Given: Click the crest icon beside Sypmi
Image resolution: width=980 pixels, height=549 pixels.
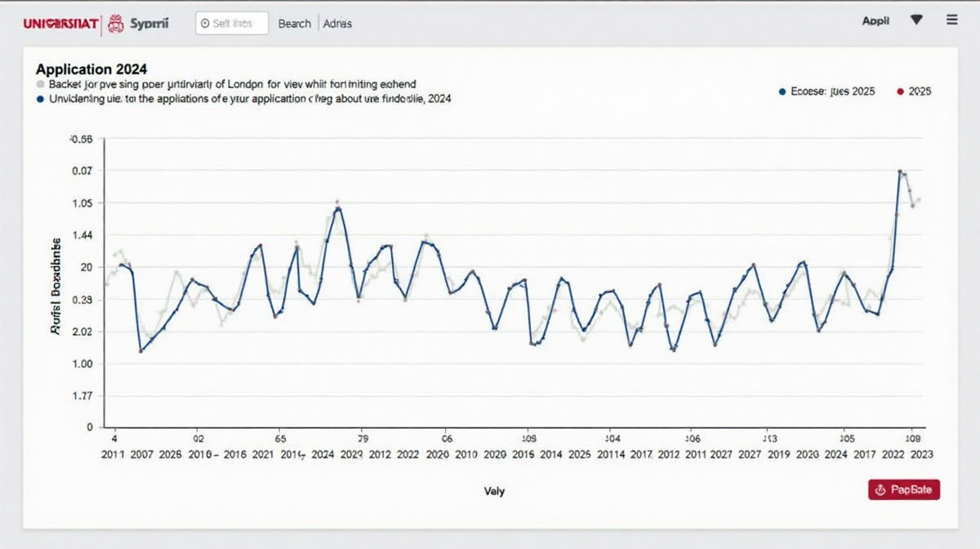Looking at the screenshot, I should click(116, 24).
